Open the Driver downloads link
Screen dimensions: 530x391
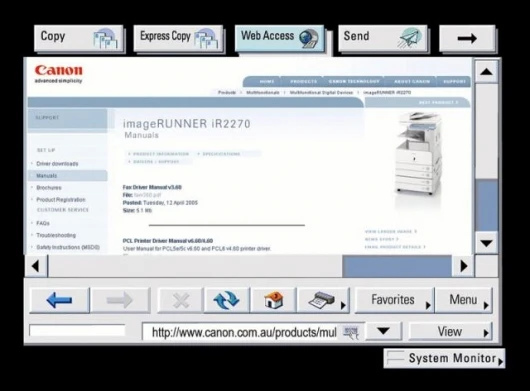57,164
